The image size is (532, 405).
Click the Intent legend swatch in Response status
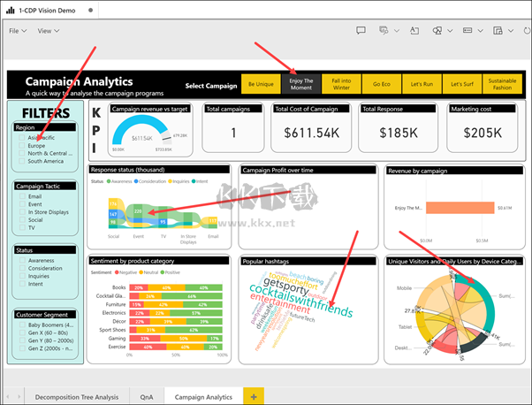194,181
